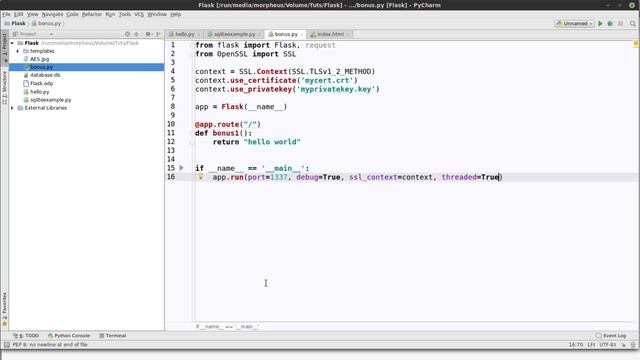Collapse the Flask project root node
This screenshot has width=640, height=360.
[x=12, y=43]
